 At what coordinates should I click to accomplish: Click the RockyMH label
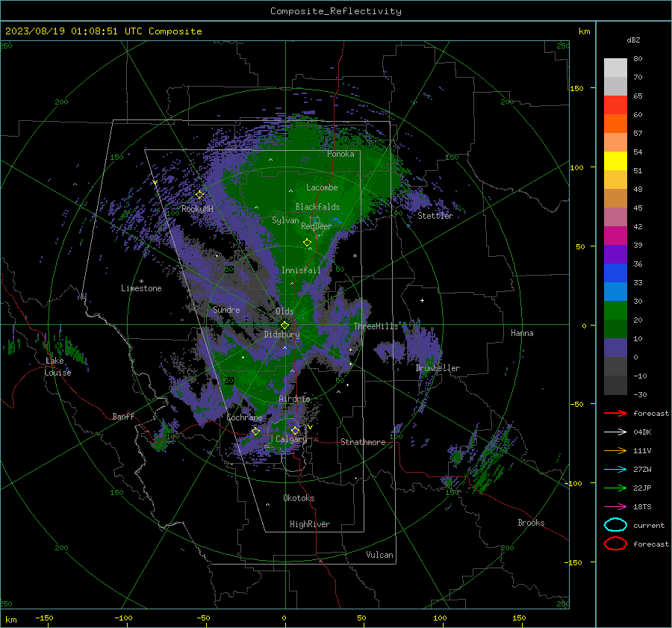[197, 209]
